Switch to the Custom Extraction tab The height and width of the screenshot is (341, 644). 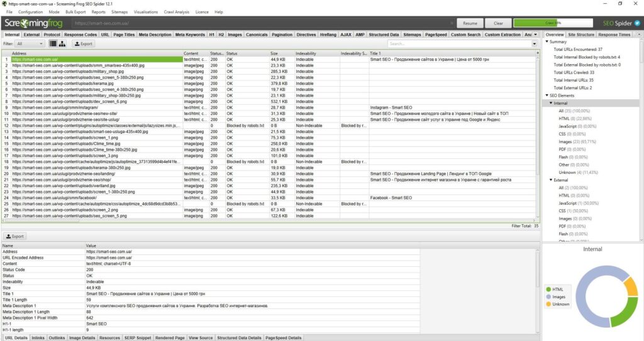point(502,35)
